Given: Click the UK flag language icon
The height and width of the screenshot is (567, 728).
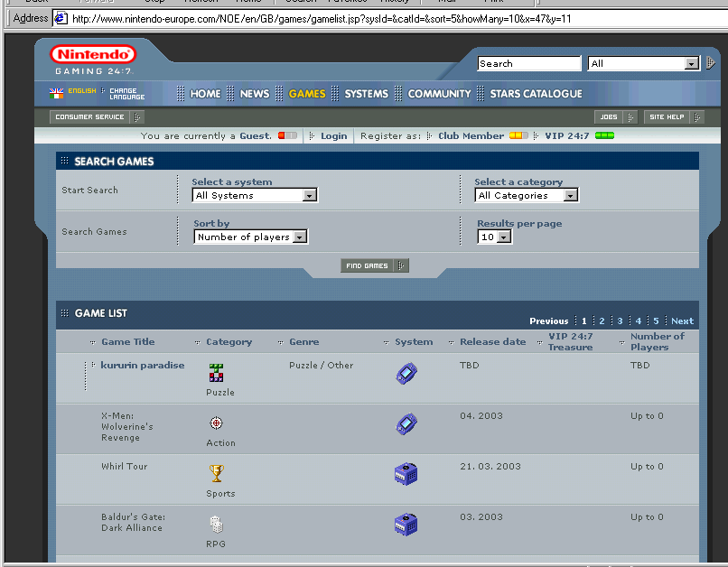Looking at the screenshot, I should (56, 93).
